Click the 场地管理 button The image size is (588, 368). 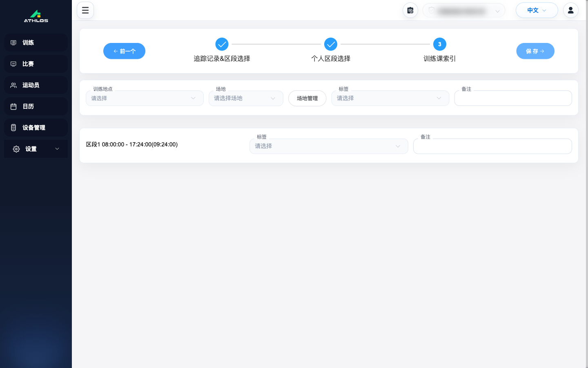pyautogui.click(x=307, y=98)
